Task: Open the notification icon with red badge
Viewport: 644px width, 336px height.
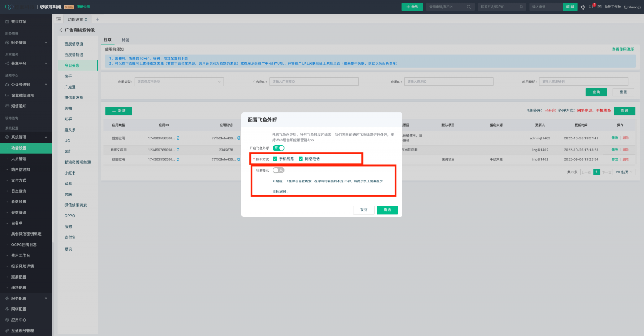Action: (592, 7)
